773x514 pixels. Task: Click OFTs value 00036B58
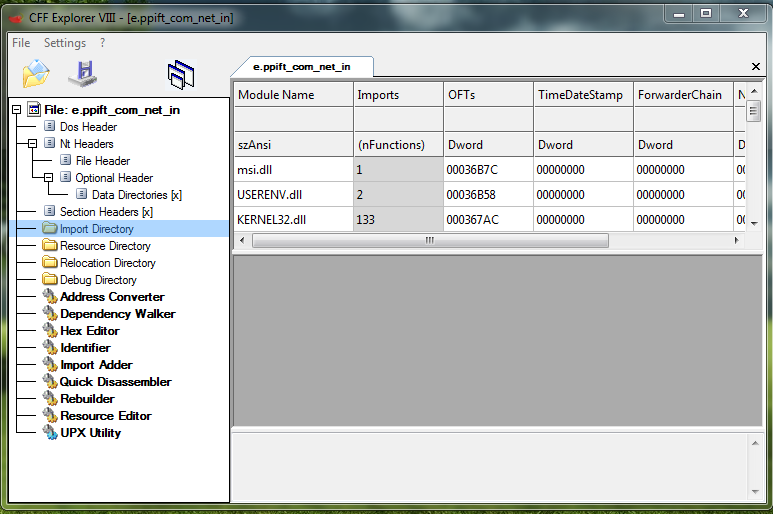pyautogui.click(x=489, y=195)
